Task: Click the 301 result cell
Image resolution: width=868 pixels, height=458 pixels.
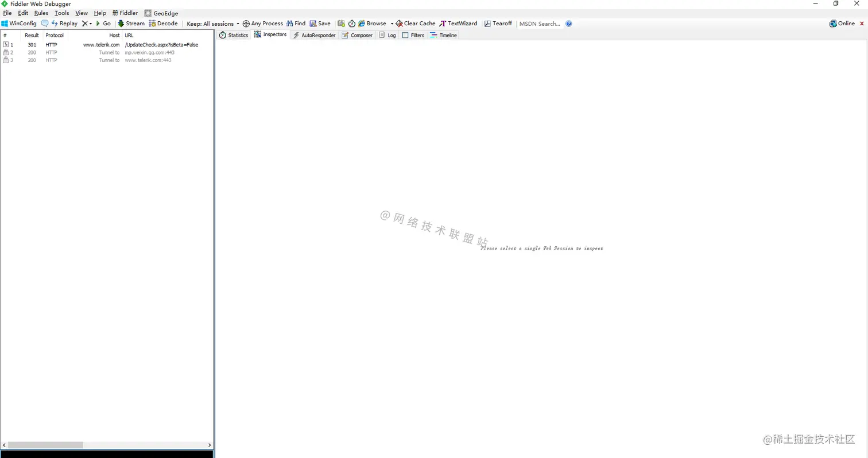Action: [32, 45]
